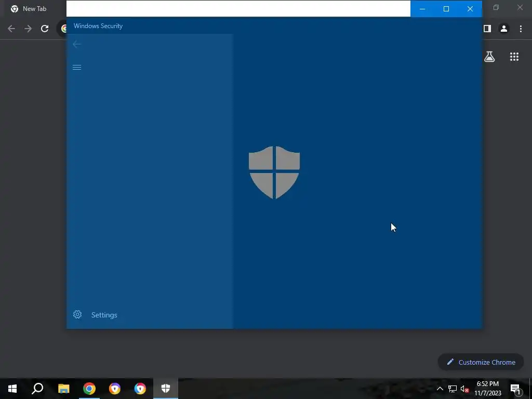Go back in Chrome browser
This screenshot has height=399, width=532.
click(11, 29)
